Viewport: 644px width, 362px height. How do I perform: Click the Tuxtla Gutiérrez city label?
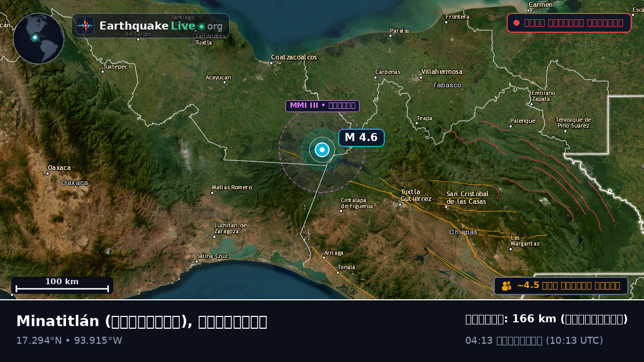point(416,195)
